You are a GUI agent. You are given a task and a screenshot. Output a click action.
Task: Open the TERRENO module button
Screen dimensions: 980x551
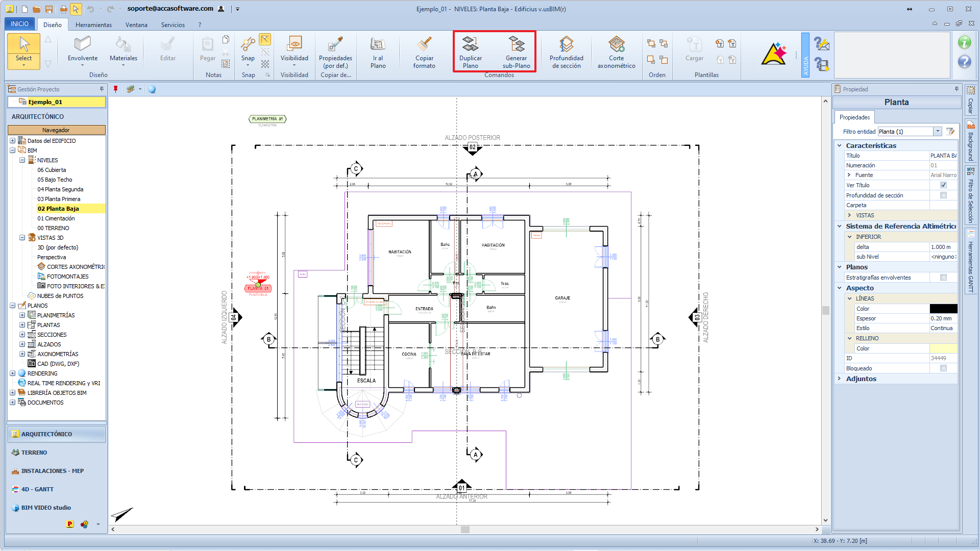click(34, 453)
